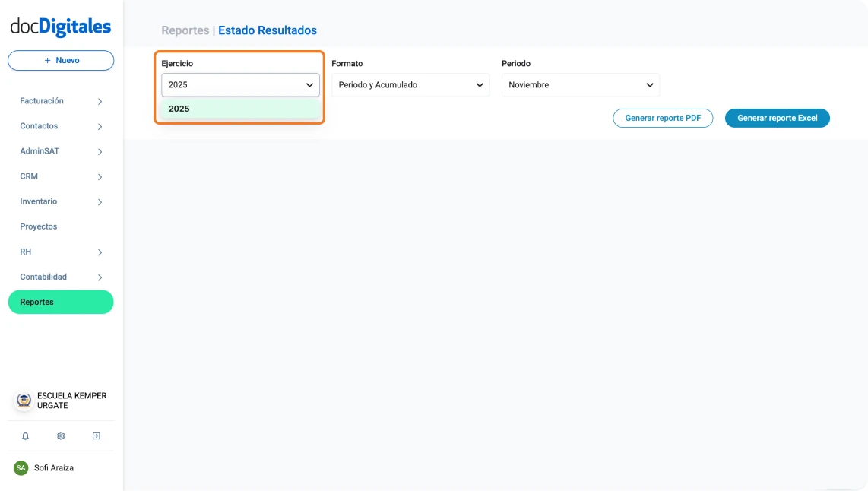Click Generar reporte PDF button
Viewport: 868px width, 491px height.
663,119
